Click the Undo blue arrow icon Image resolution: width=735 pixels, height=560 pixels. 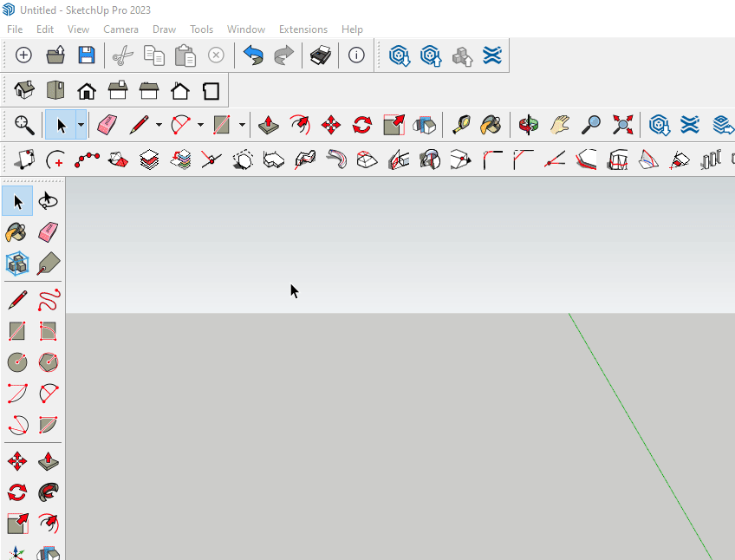click(x=253, y=55)
